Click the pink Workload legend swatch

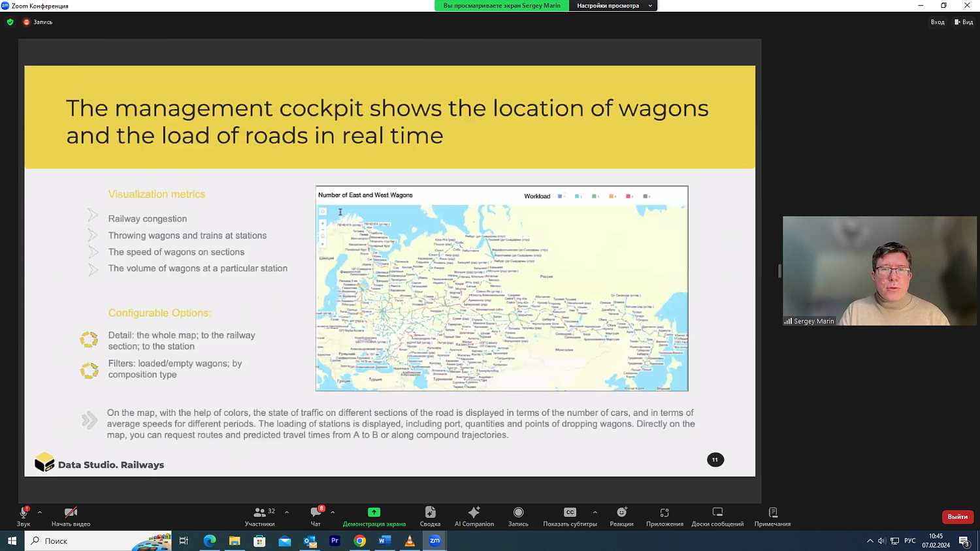tap(629, 196)
